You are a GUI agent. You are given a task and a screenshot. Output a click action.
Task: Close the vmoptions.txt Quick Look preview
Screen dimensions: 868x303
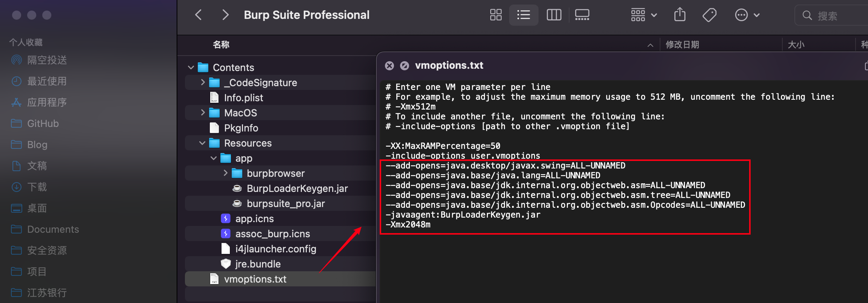pos(389,66)
